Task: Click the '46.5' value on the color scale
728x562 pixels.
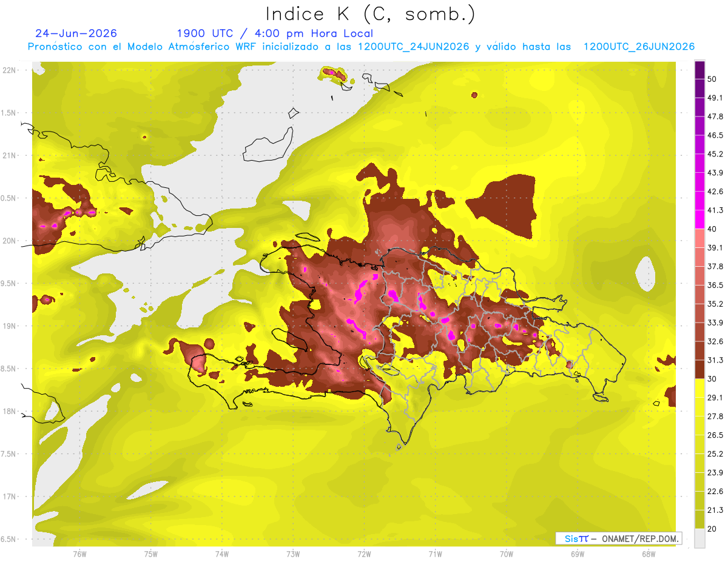Action: (x=715, y=135)
